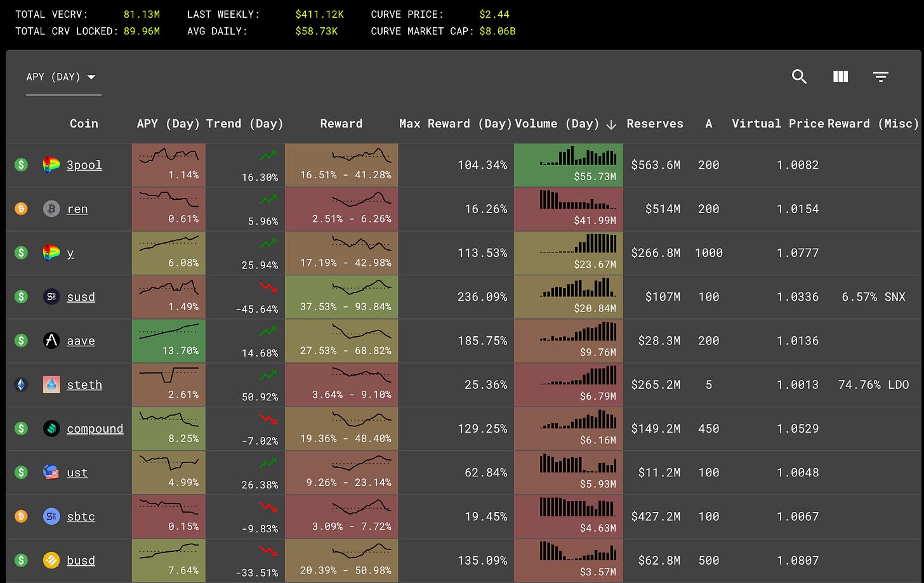
Task: Click the red down trend arrow in busd row
Action: tap(268, 551)
